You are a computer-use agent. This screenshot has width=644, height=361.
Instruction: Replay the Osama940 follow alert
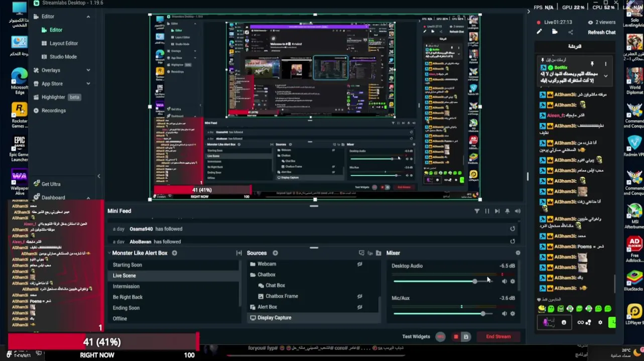point(512,229)
